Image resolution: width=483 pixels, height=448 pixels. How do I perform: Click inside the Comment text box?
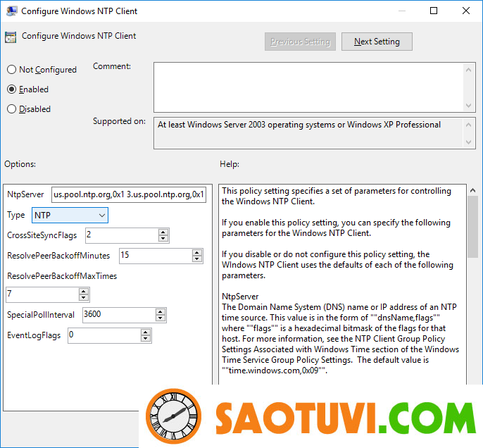point(308,87)
